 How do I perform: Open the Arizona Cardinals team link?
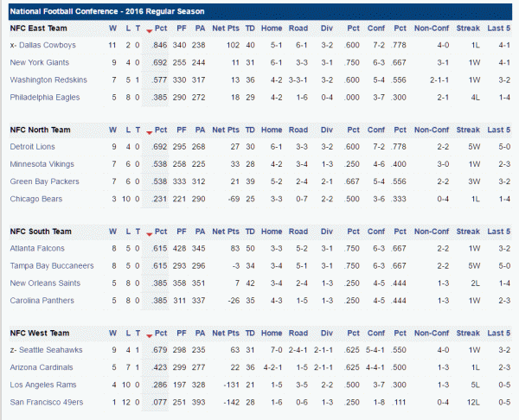[x=42, y=367]
